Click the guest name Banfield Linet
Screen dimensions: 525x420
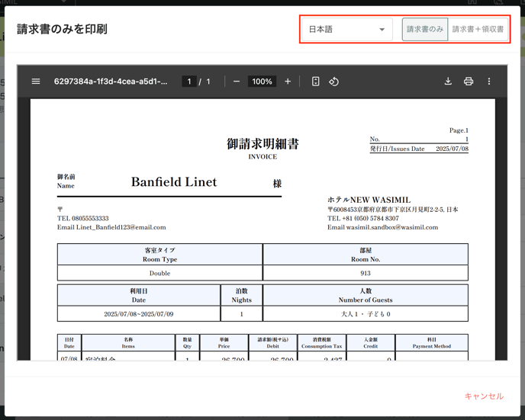click(174, 182)
